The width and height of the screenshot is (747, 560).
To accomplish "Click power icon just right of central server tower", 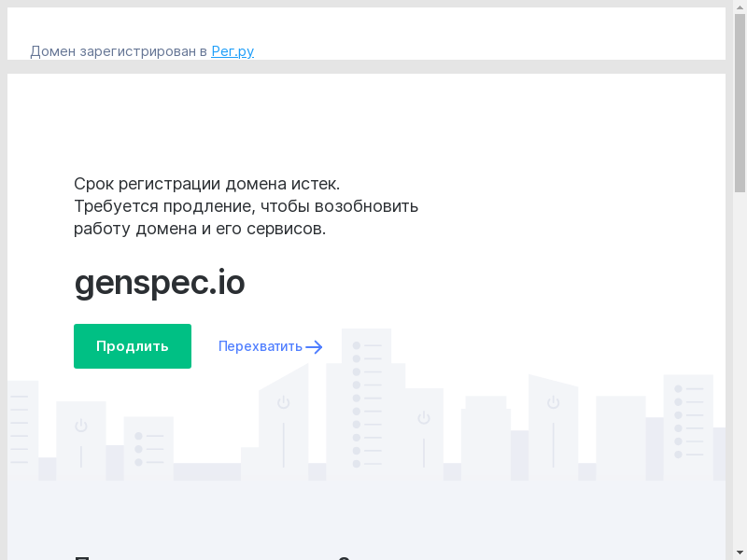I will [x=423, y=418].
